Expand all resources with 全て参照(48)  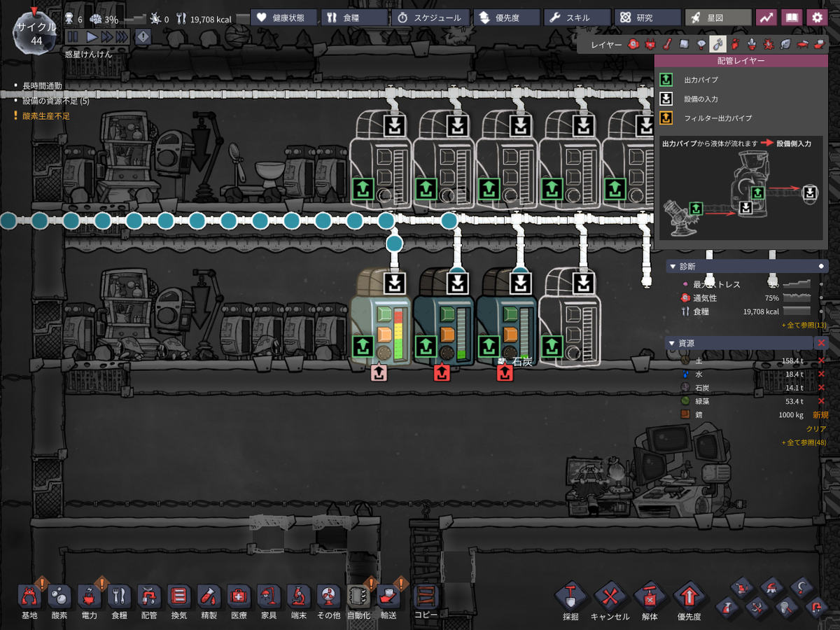[x=804, y=442]
